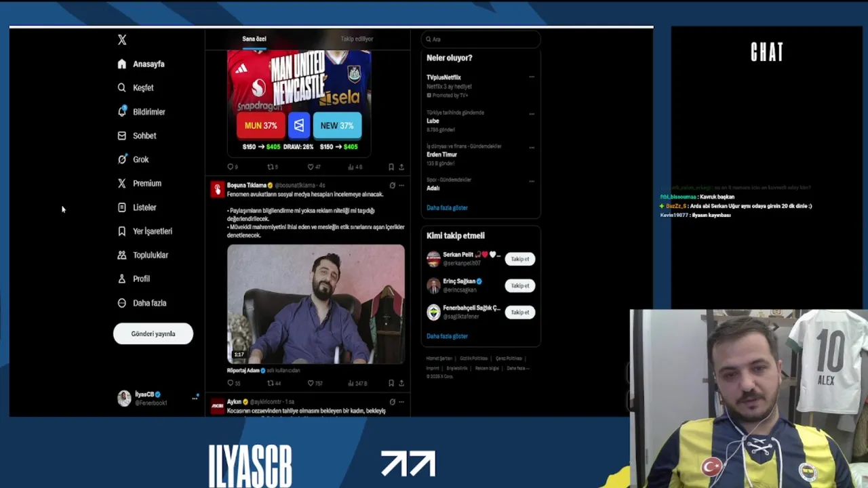Open Topluluklar communities

(x=143, y=255)
